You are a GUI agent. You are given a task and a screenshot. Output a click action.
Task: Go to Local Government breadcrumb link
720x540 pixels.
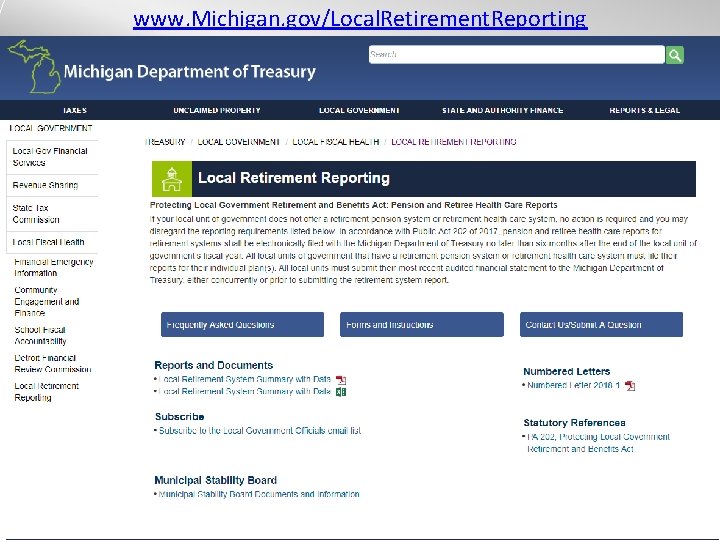tap(238, 142)
